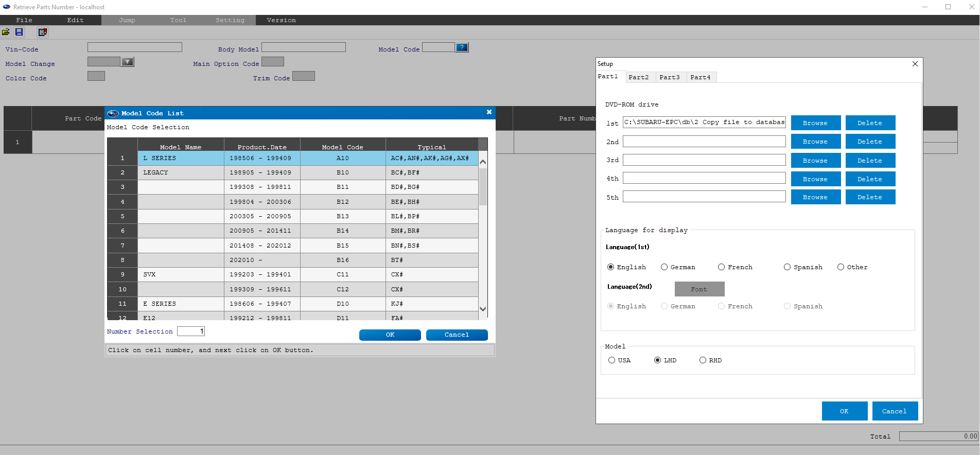Click the open folder toolbar icon
This screenshot has width=980, height=455.
pyautogui.click(x=6, y=32)
